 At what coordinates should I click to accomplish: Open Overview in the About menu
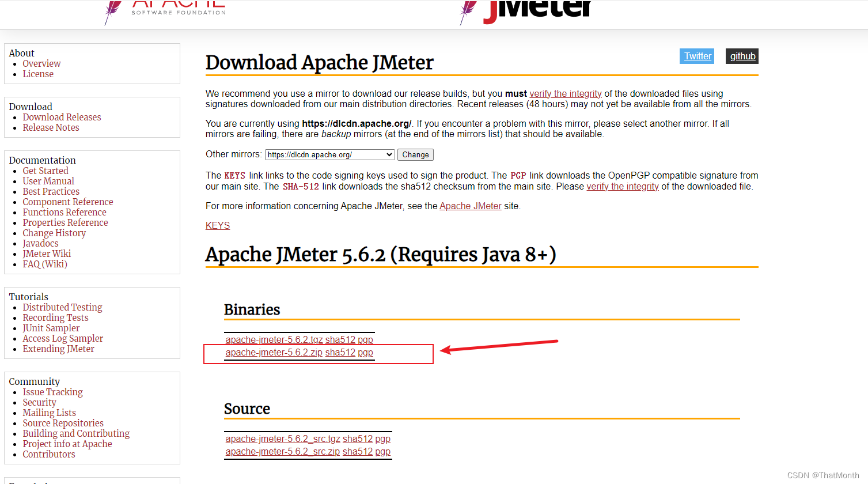(x=41, y=63)
